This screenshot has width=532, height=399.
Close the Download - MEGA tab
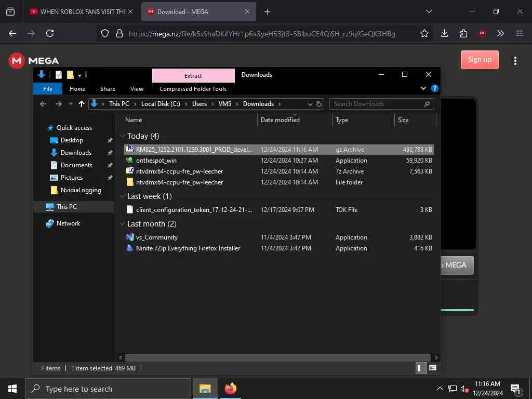(247, 11)
